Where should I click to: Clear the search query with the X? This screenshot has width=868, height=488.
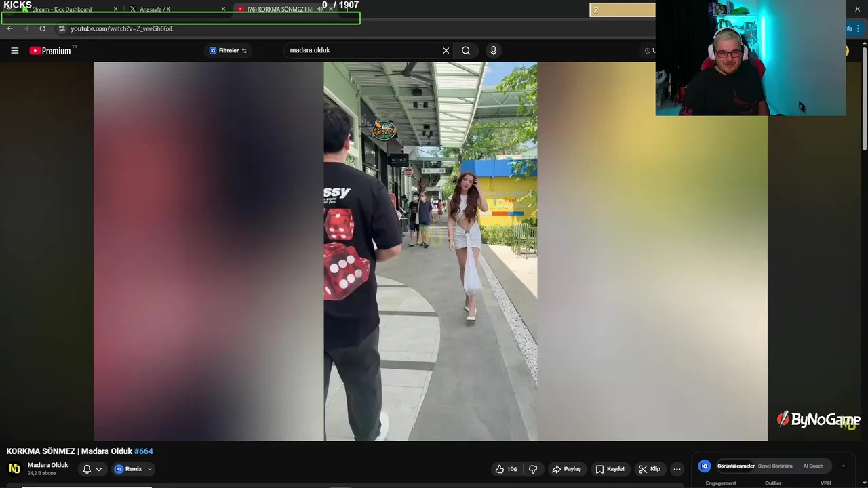[446, 50]
